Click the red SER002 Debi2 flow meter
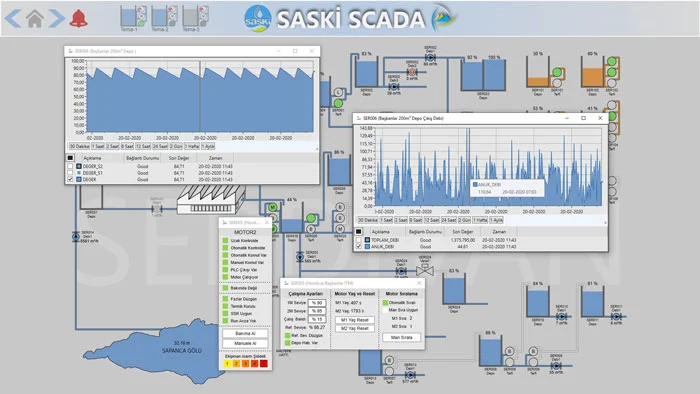 pyautogui.click(x=412, y=72)
